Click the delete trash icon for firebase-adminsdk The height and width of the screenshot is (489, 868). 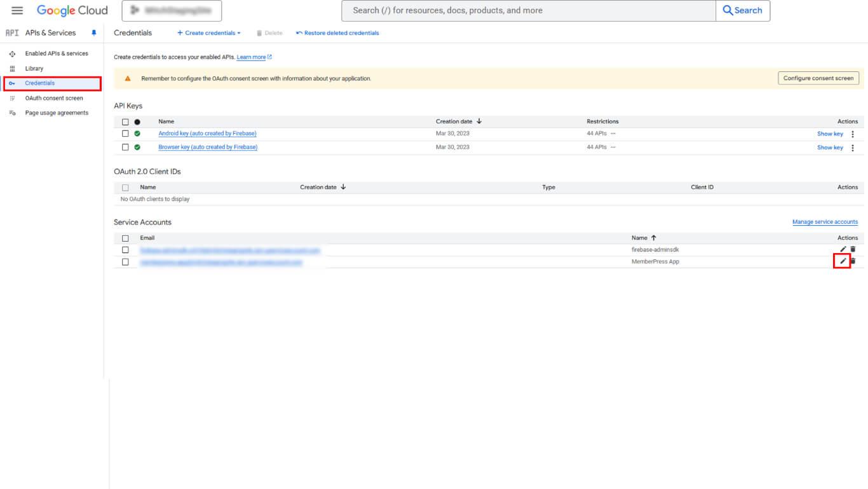[x=853, y=249]
